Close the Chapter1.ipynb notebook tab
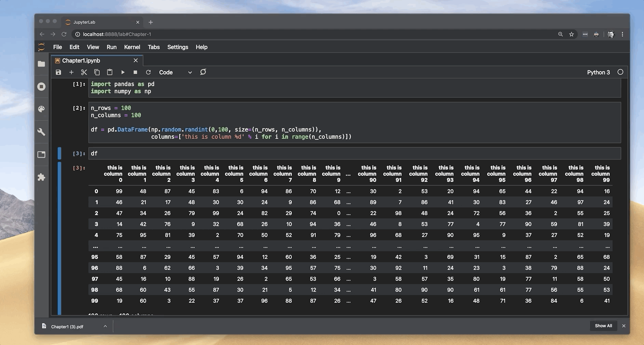The height and width of the screenshot is (345, 644). [x=136, y=61]
